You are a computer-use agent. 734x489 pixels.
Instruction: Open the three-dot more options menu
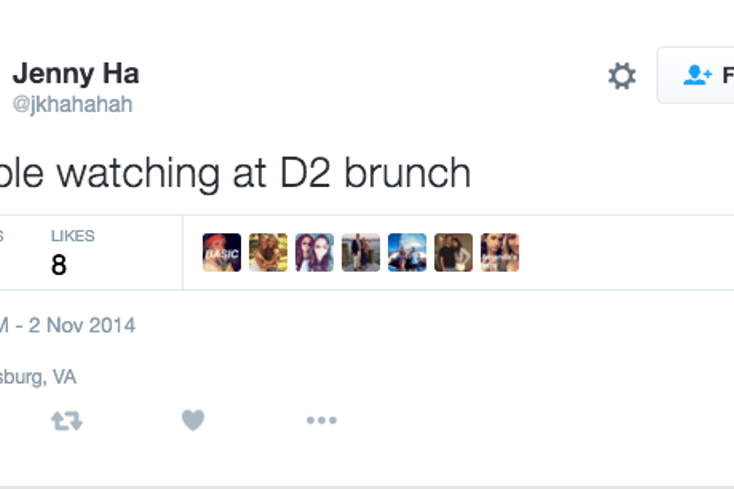[322, 420]
